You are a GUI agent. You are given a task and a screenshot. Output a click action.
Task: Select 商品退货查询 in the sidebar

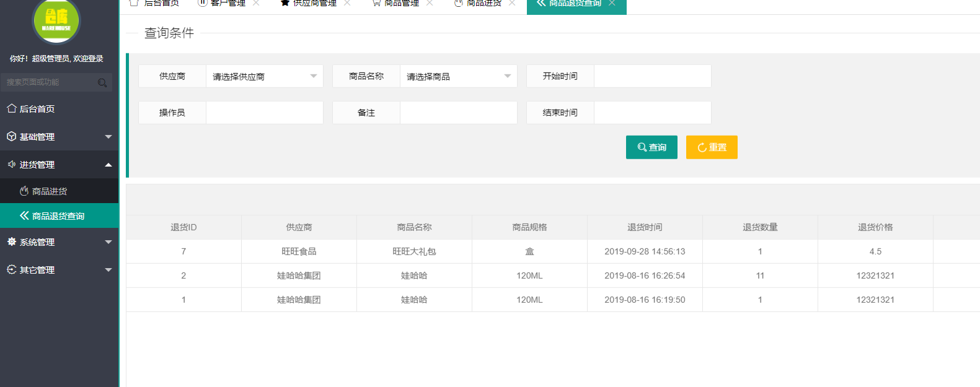(x=59, y=215)
